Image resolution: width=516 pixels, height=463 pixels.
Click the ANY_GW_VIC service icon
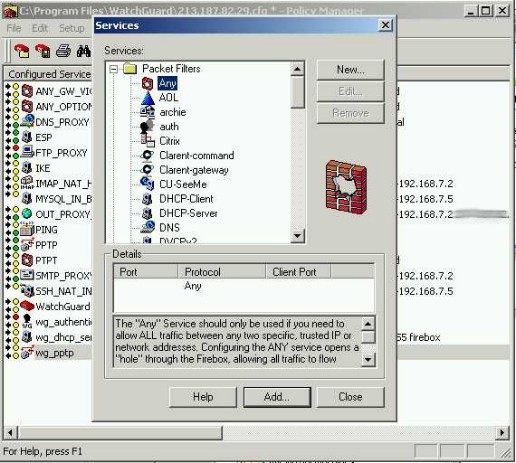[x=27, y=91]
